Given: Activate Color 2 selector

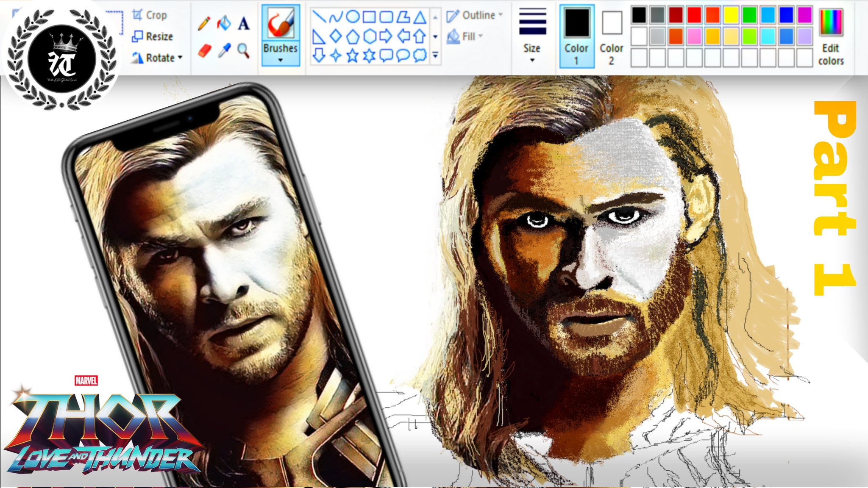Looking at the screenshot, I should point(611,36).
